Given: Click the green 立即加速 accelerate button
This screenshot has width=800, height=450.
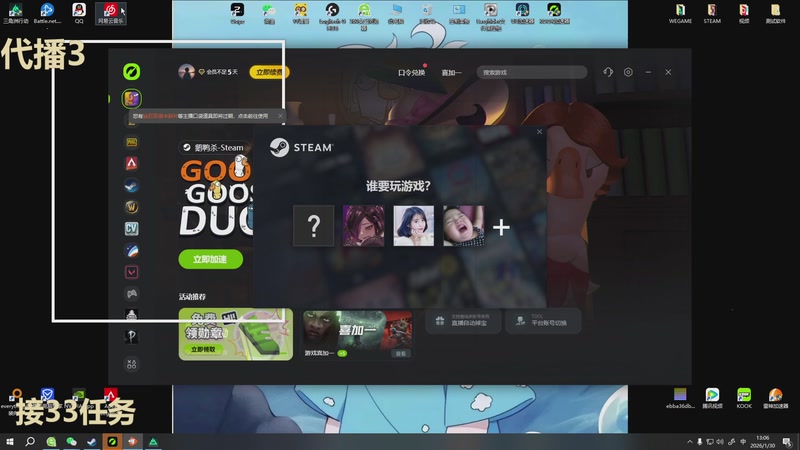Looking at the screenshot, I should point(210,259).
